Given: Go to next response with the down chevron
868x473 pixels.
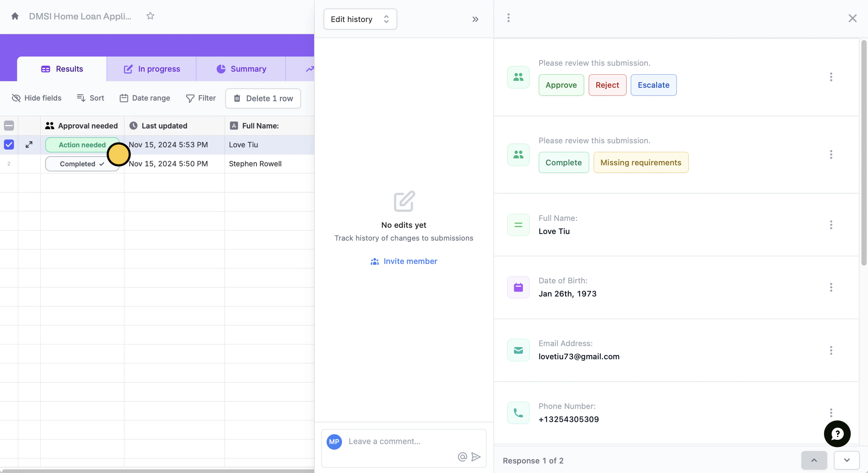Looking at the screenshot, I should (x=846, y=460).
